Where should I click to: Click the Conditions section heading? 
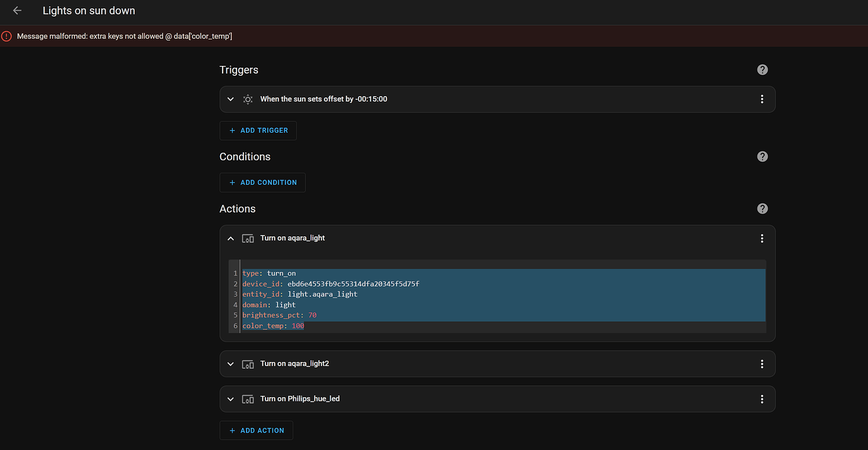pos(245,156)
